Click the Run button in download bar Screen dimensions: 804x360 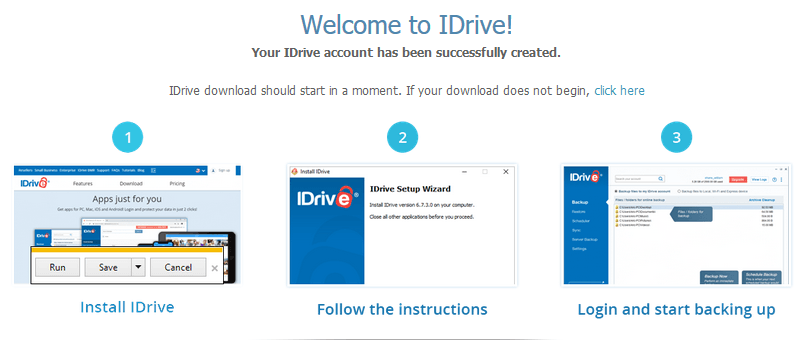57,267
